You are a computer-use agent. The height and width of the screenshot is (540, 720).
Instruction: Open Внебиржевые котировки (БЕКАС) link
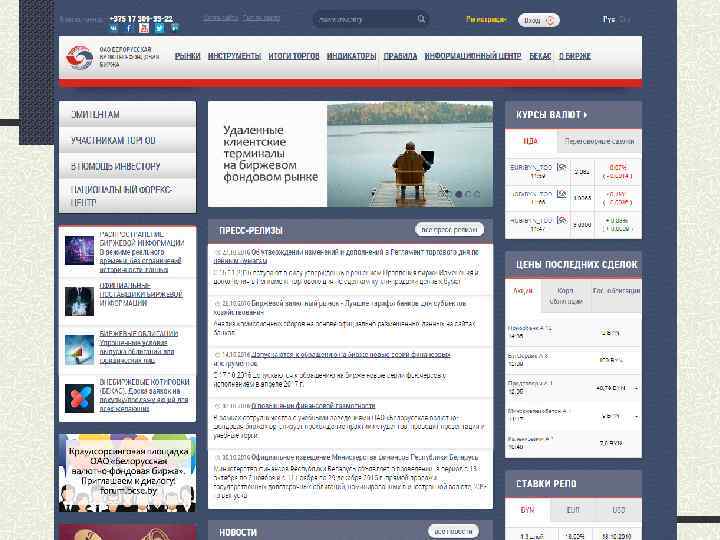click(144, 395)
